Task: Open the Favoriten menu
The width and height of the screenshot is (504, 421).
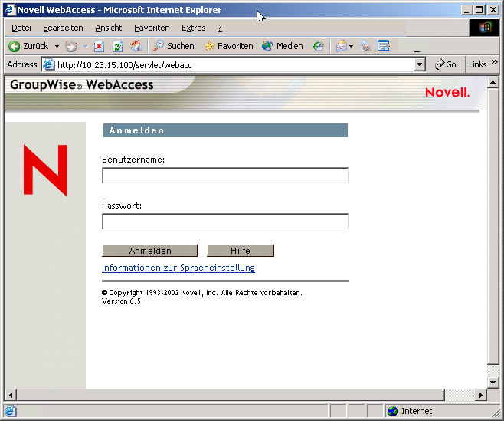Action: point(152,28)
